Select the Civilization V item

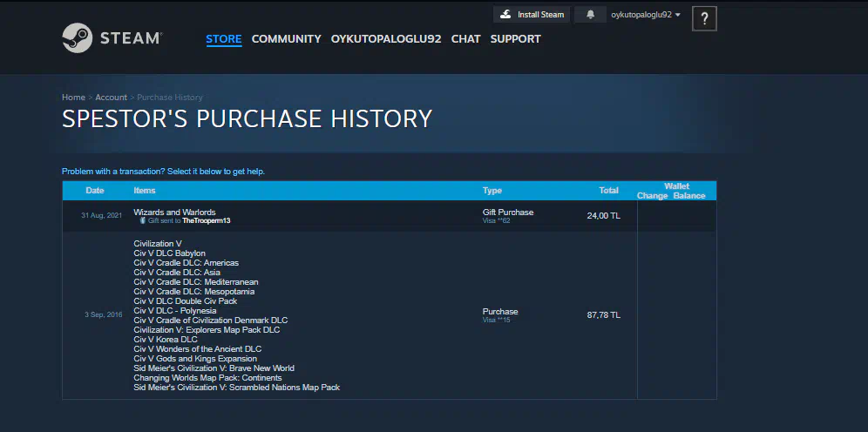point(158,243)
